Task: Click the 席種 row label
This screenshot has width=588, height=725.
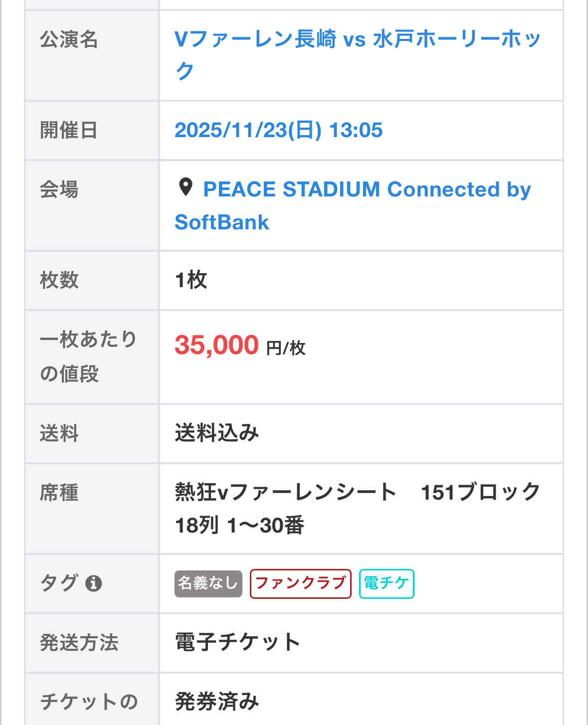Action: 59,493
